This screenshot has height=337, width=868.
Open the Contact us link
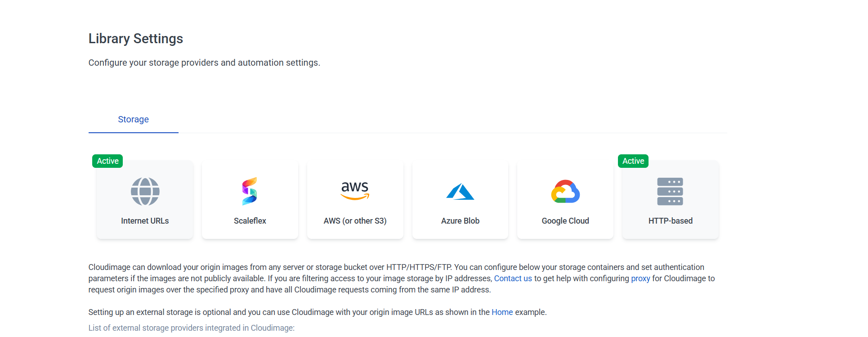tap(513, 279)
